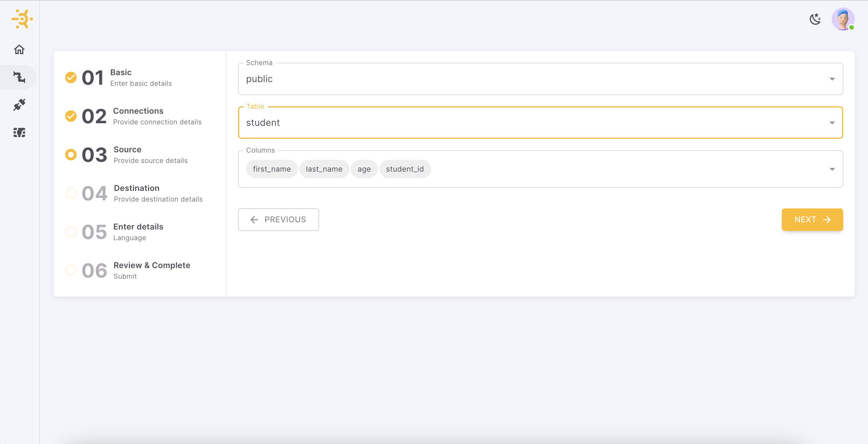The width and height of the screenshot is (868, 444).
Task: Select the first_name column chip
Action: pyautogui.click(x=271, y=169)
